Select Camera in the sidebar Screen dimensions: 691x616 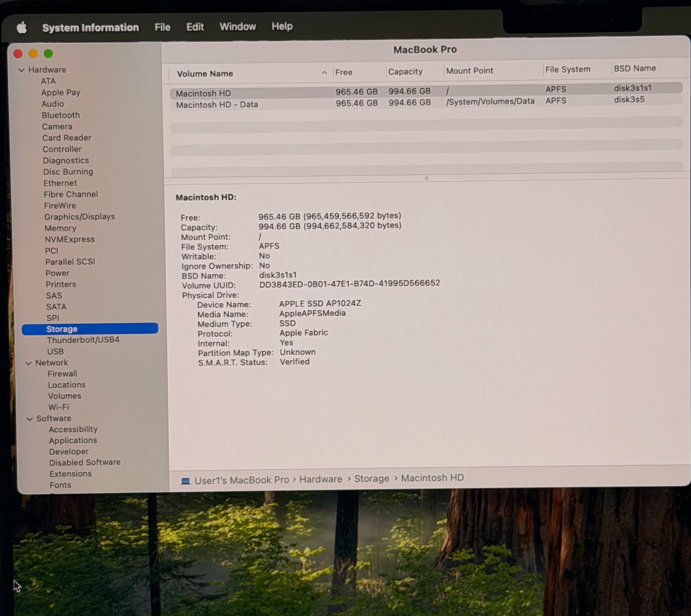point(57,127)
